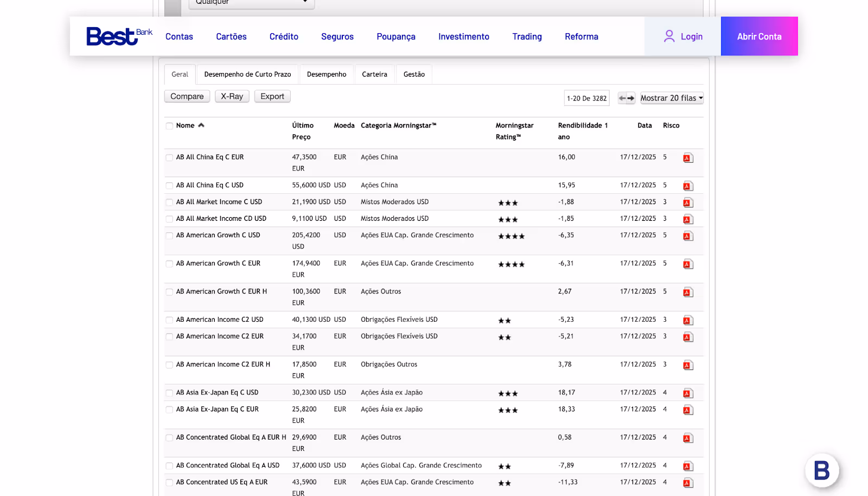The height and width of the screenshot is (496, 868).
Task: Open PDF for AB American Growth C USD
Action: coord(688,236)
